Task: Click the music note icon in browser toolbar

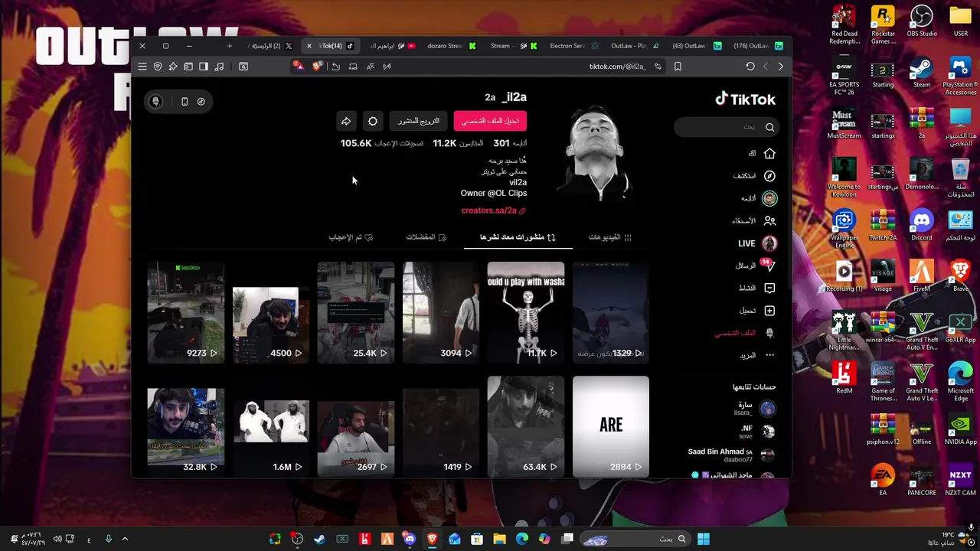Action: click(219, 67)
